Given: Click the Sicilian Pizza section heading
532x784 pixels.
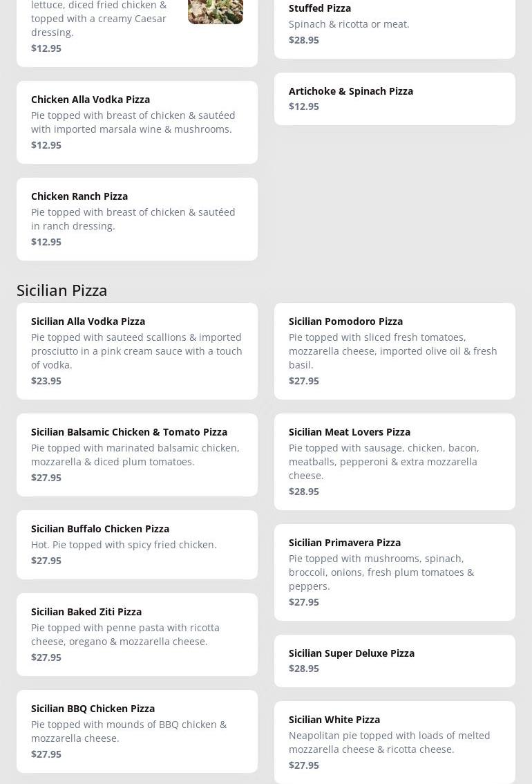Looking at the screenshot, I should [62, 290].
